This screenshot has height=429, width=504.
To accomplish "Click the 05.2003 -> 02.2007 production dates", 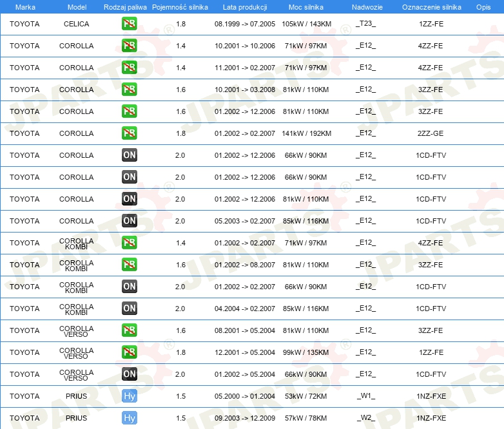I will pos(245,221).
